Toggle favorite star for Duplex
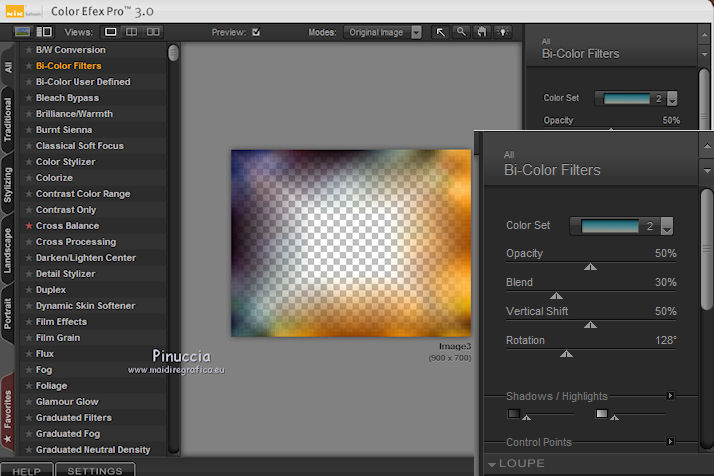 tap(29, 290)
